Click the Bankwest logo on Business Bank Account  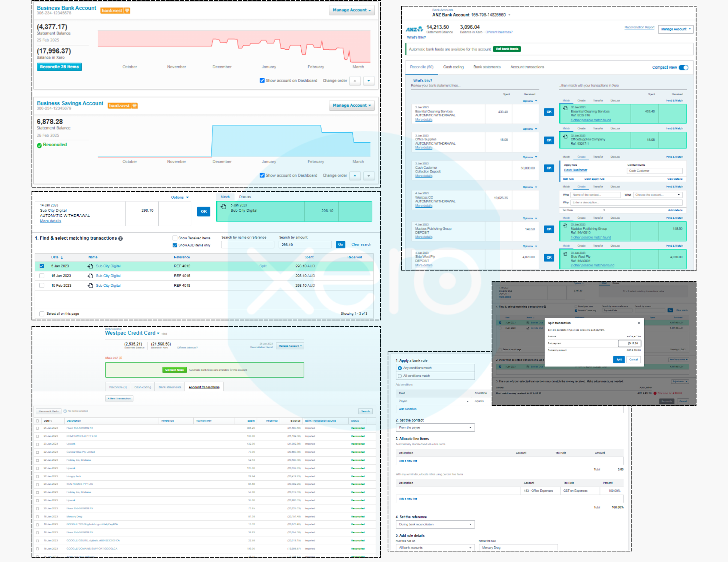pyautogui.click(x=115, y=11)
